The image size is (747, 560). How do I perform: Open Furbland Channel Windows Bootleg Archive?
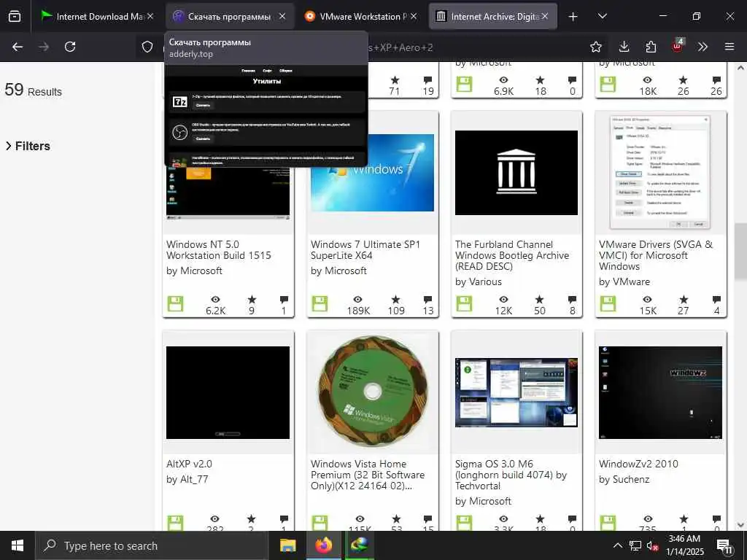(512, 255)
